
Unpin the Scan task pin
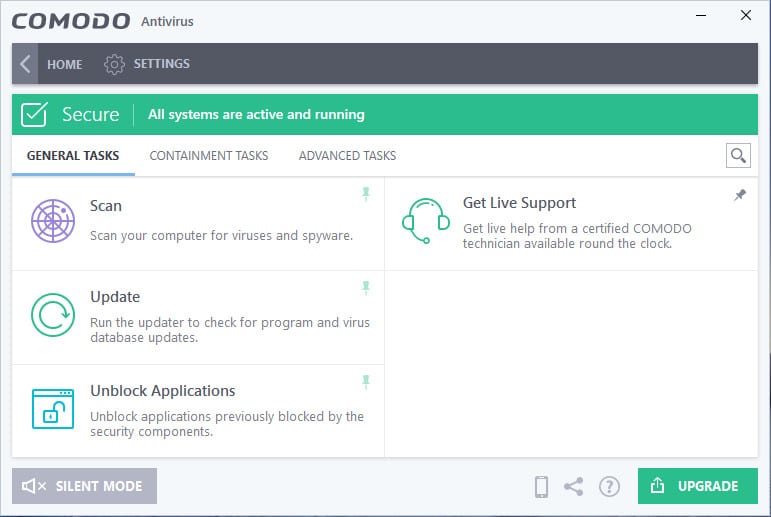pos(366,194)
